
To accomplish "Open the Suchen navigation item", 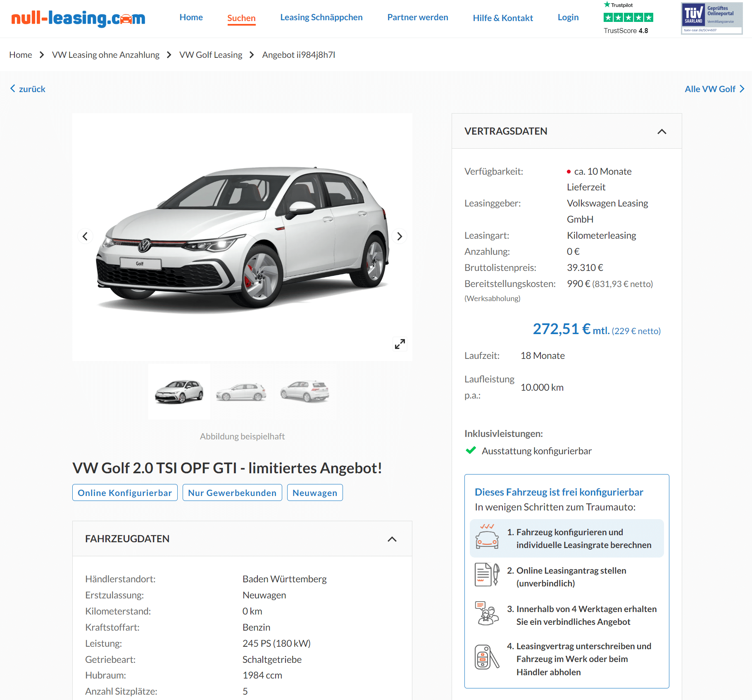I will pos(241,18).
